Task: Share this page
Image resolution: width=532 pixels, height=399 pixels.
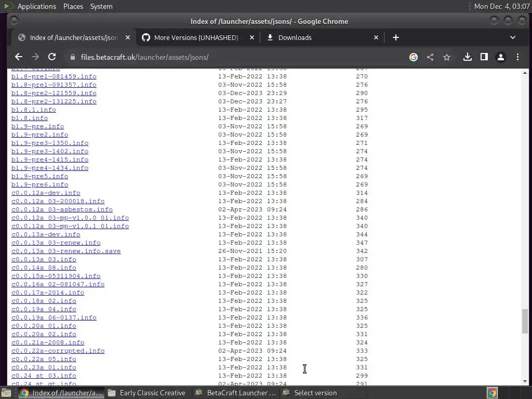Action: click(430, 57)
